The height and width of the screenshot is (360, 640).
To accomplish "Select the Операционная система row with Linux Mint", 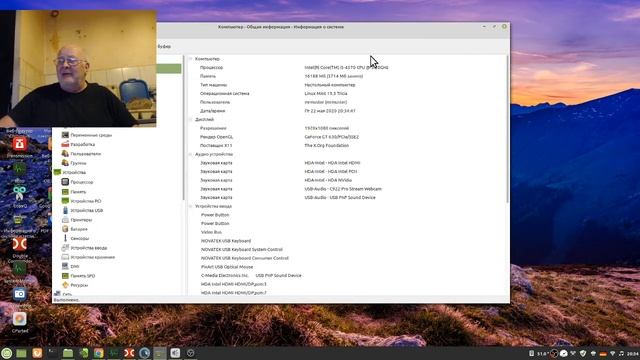I will [x=347, y=93].
